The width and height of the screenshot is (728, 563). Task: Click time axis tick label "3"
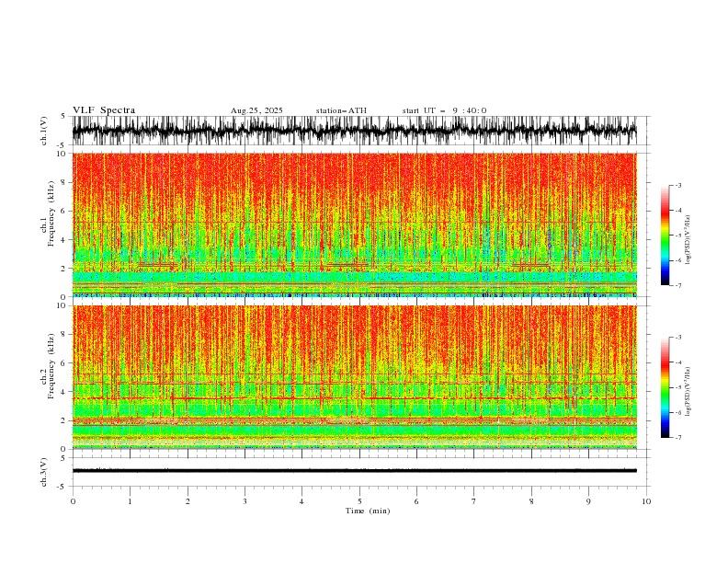tap(245, 501)
